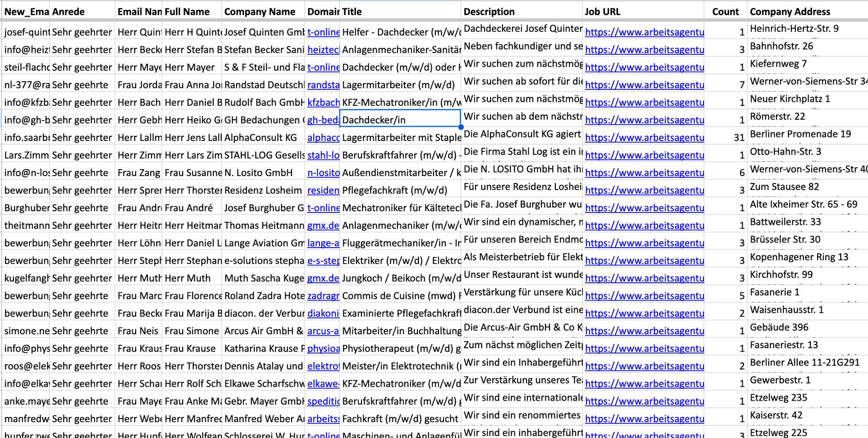Viewport: 868px width, 438px height.
Task: Select the Title column header
Action: [399, 12]
